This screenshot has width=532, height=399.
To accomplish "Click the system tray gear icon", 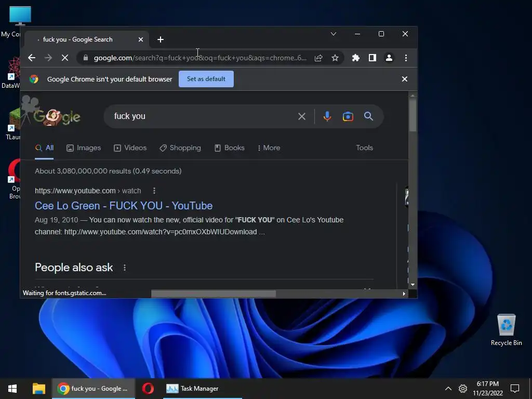I will click(463, 389).
